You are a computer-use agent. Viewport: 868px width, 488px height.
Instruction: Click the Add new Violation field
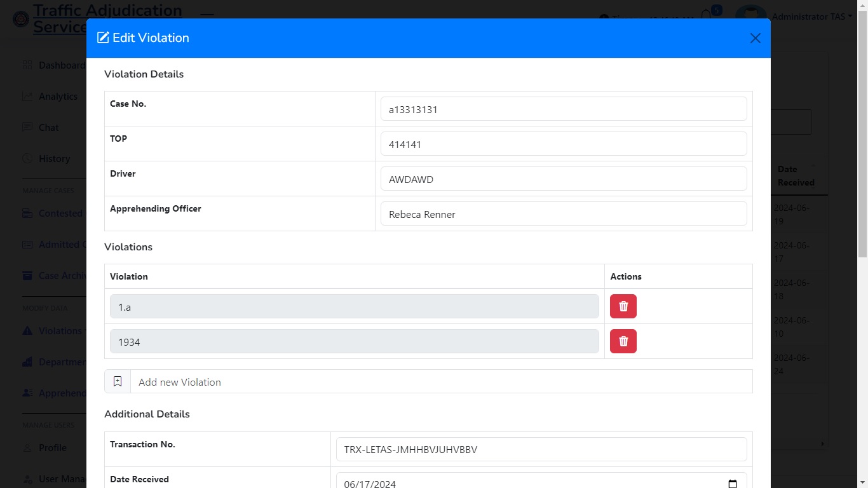click(x=441, y=381)
